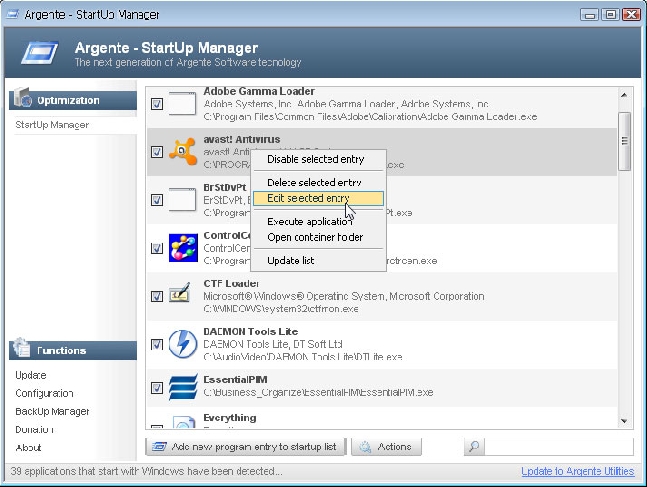Click the DAEMON Tools Lite lightning icon

pyautogui.click(x=182, y=344)
